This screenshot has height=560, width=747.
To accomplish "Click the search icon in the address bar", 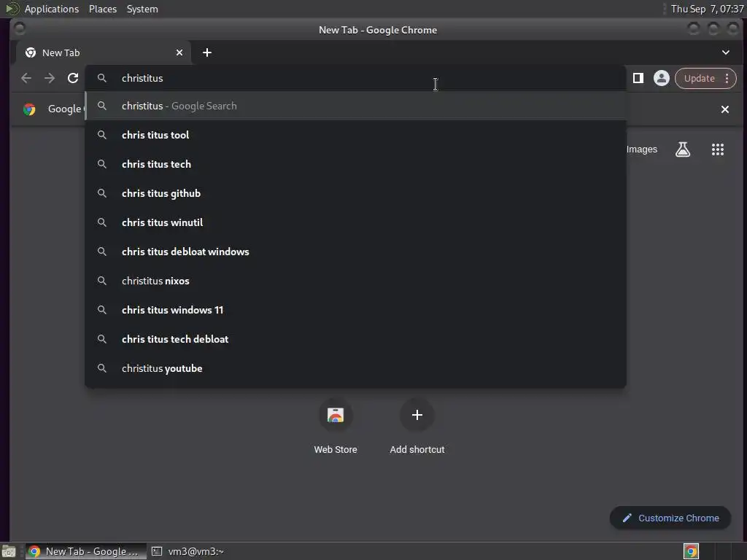I will [x=102, y=78].
